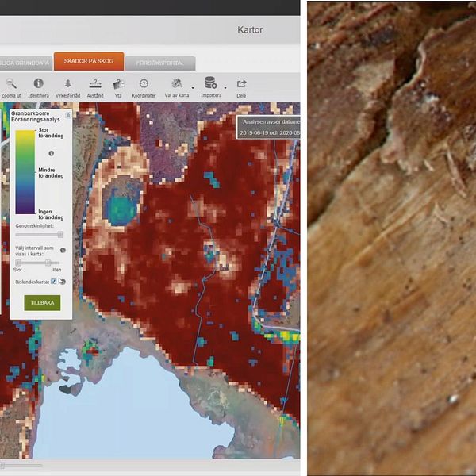
Task: Switch to the FÖRSÖKSPORTAL tab
Action: [160, 63]
